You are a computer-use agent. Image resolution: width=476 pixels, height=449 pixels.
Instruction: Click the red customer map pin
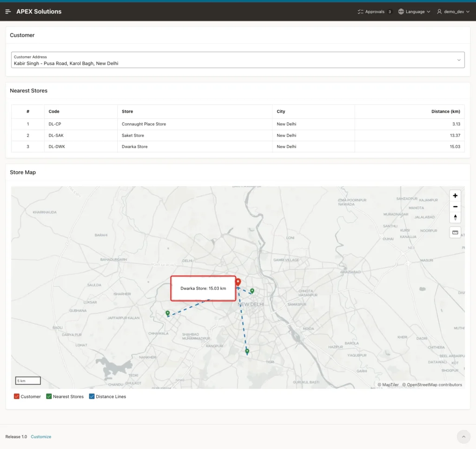(238, 282)
